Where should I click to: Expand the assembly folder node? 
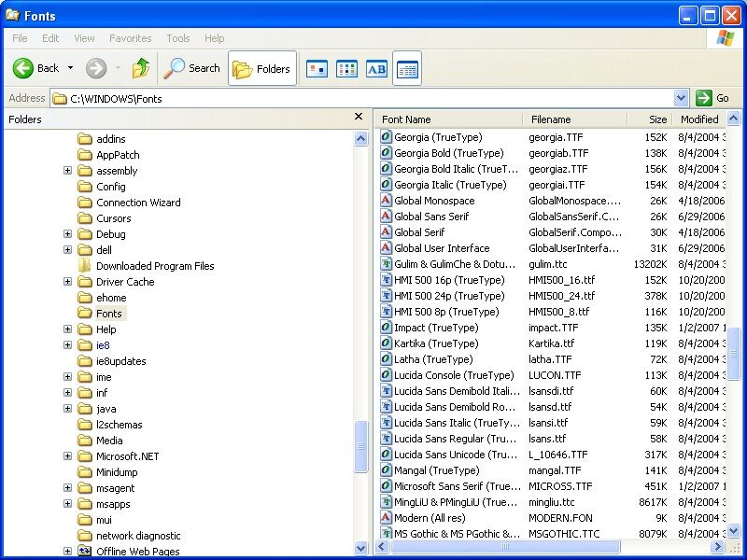pos(67,171)
